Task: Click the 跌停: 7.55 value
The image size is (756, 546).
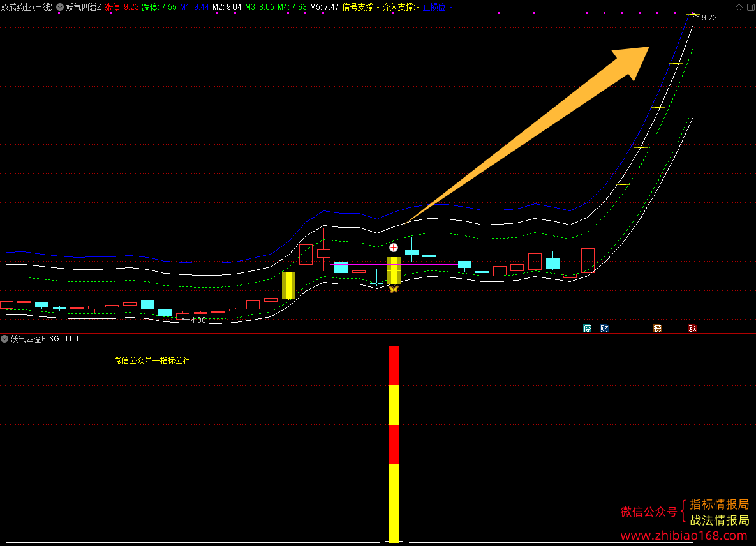Action: (x=159, y=7)
